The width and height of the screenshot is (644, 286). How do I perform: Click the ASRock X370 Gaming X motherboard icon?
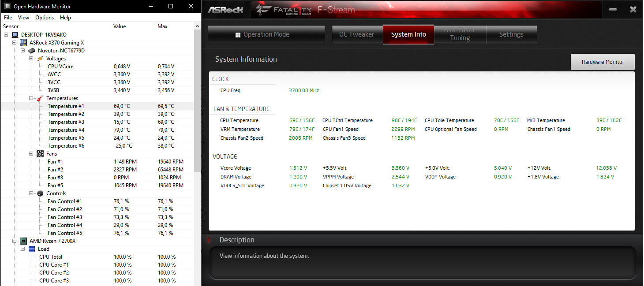(23, 43)
